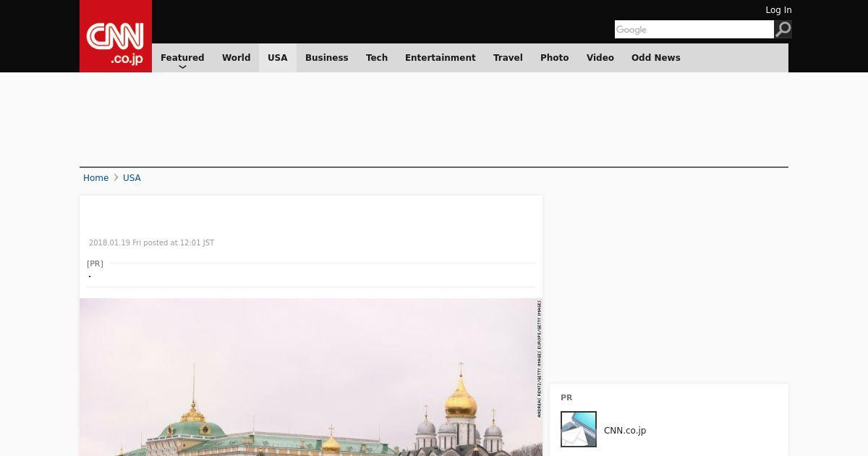Click the Google search input field
This screenshot has width=868, height=456.
(694, 29)
